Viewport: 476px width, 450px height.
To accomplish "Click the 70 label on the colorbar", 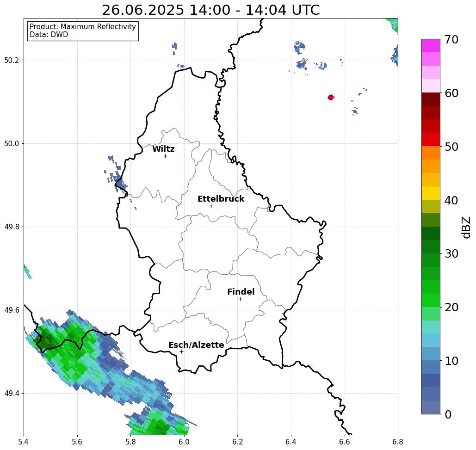I will 451,39.
